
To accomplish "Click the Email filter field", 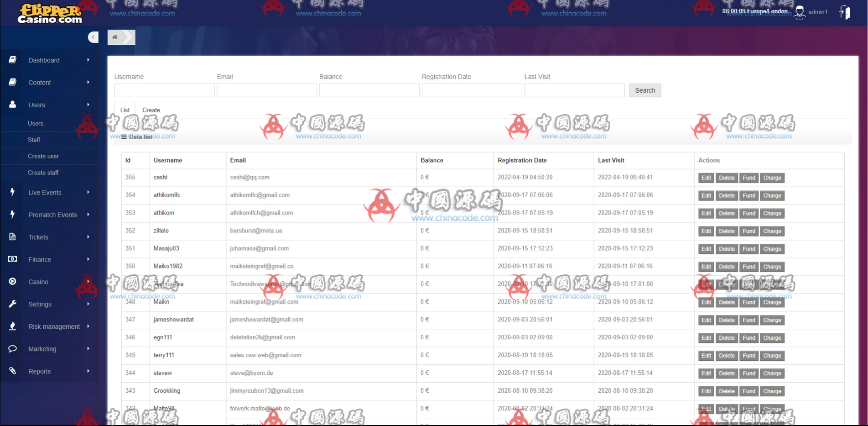I will pyautogui.click(x=267, y=90).
